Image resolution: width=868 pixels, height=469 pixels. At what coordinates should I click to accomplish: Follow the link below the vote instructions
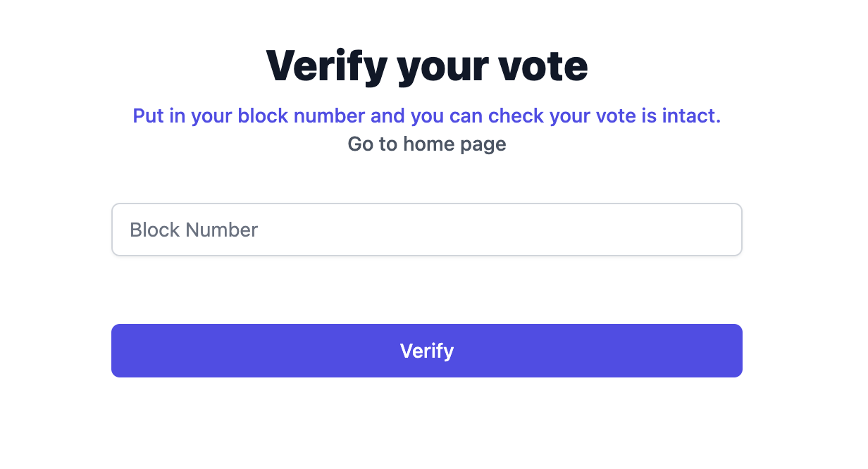[426, 144]
